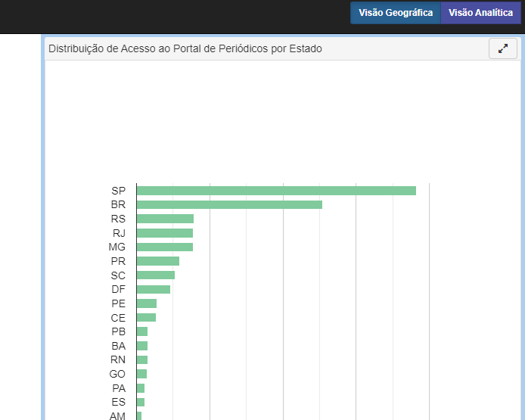Screen dimensions: 525x420
Task: Click the CE state bar
Action: click(146, 318)
